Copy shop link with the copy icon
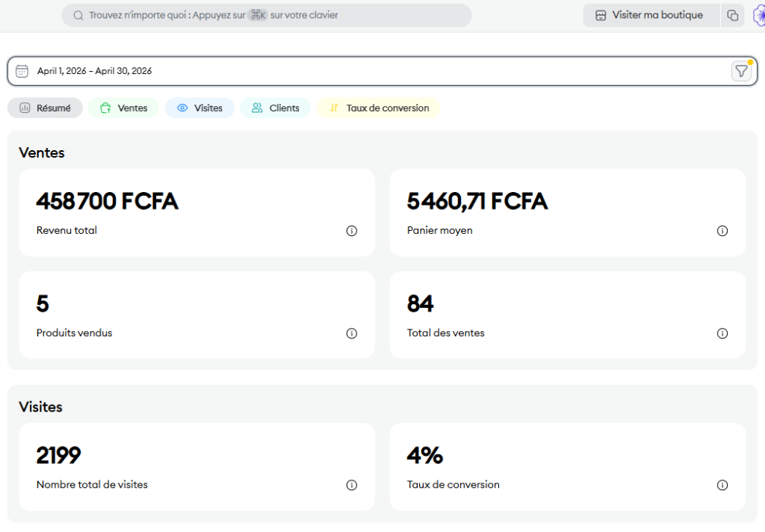Image resolution: width=765 pixels, height=532 pixels. pos(732,15)
